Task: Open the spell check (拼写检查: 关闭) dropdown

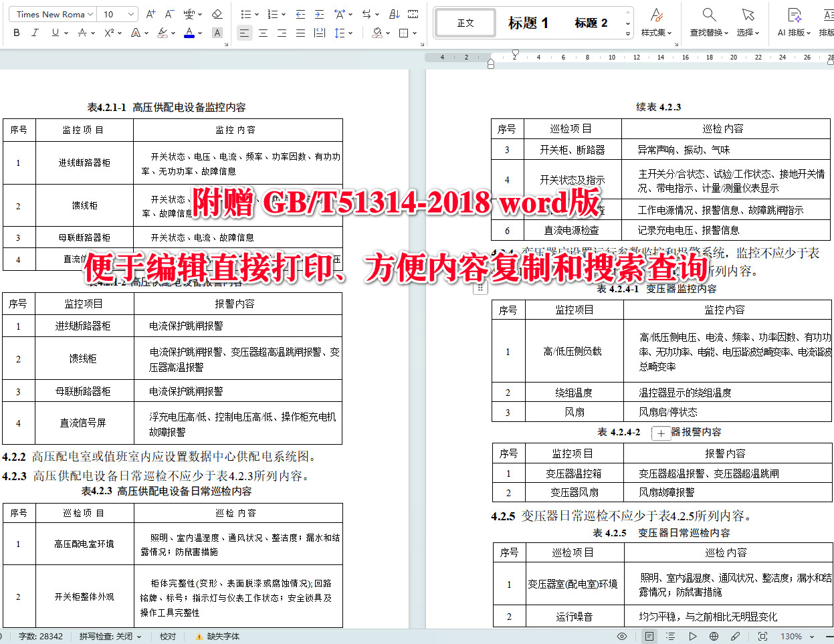Action: tap(110, 636)
